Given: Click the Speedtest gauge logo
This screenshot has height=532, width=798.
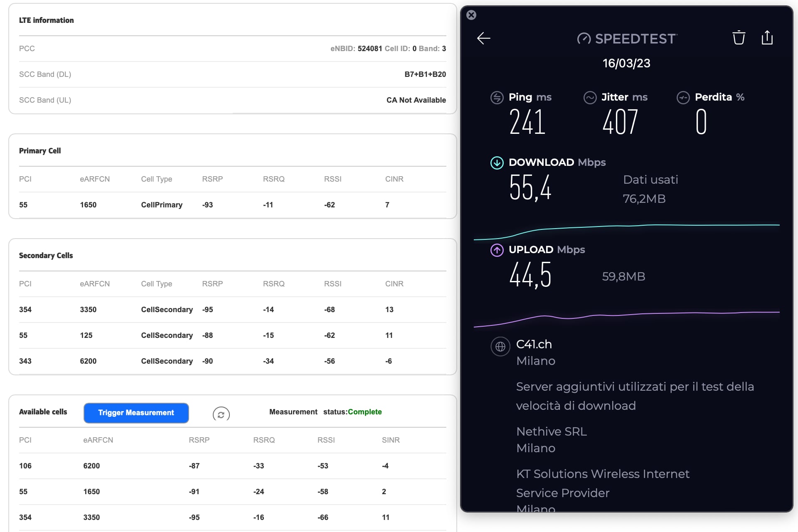Looking at the screenshot, I should pos(584,39).
